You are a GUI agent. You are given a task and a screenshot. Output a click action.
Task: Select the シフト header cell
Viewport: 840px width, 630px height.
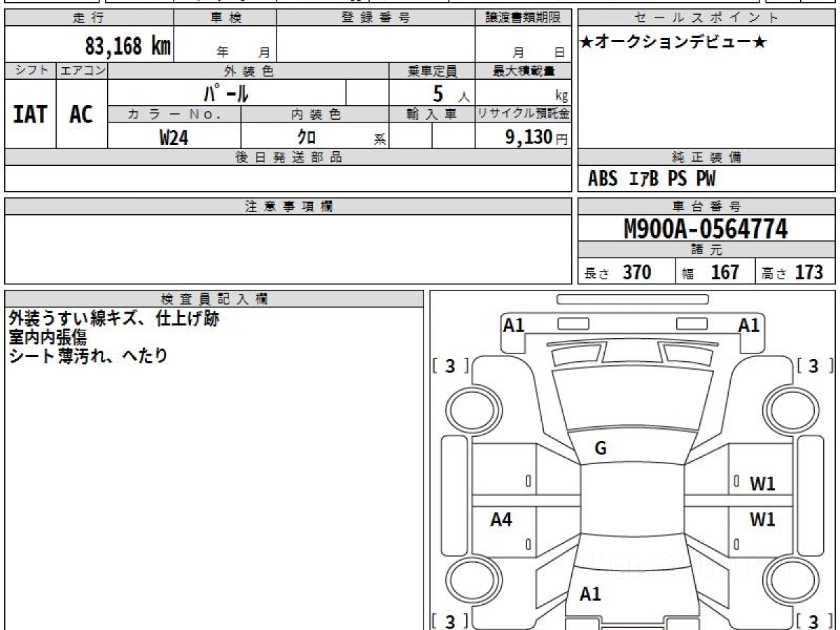(x=31, y=71)
